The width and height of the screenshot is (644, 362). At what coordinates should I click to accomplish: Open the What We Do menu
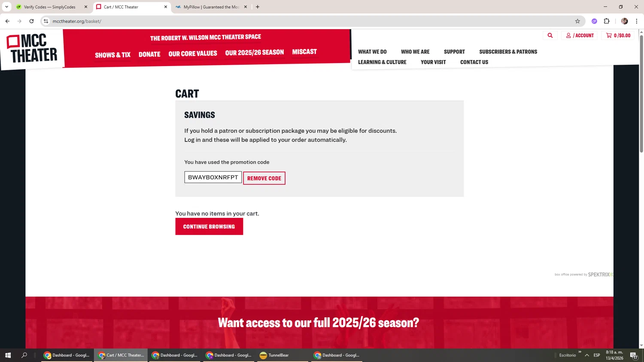coord(372,51)
